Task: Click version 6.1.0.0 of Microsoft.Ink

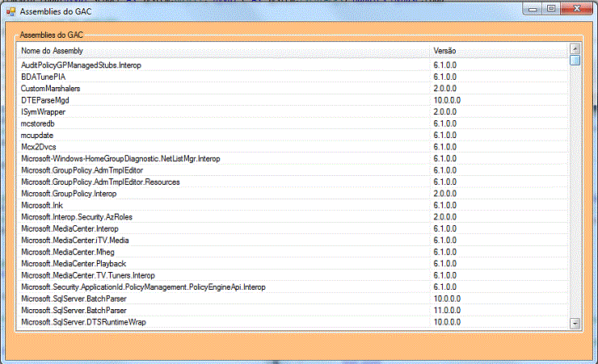Action: [x=445, y=205]
